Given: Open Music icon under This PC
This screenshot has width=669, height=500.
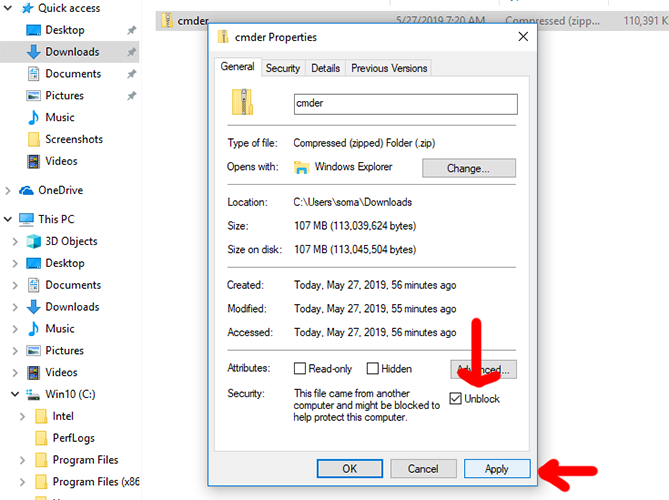Looking at the screenshot, I should tap(33, 329).
